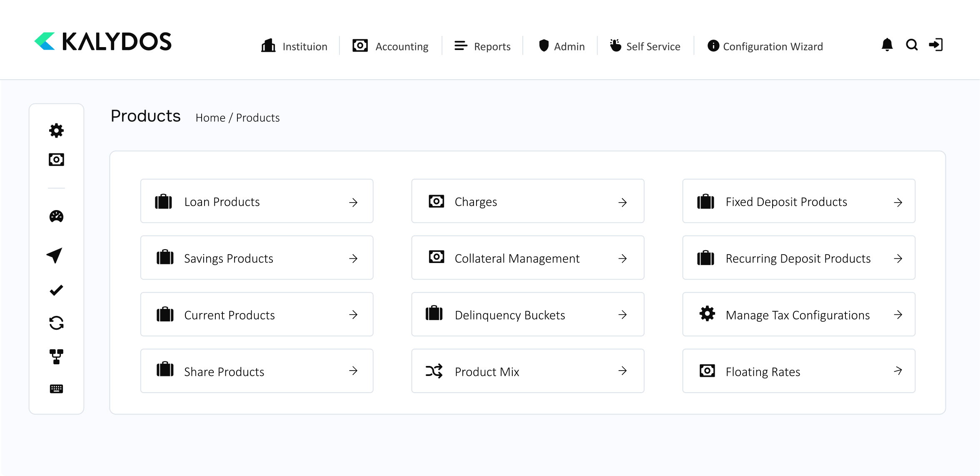Image resolution: width=980 pixels, height=476 pixels.
Task: Click the sidebar keyboard icon
Action: [x=56, y=389]
